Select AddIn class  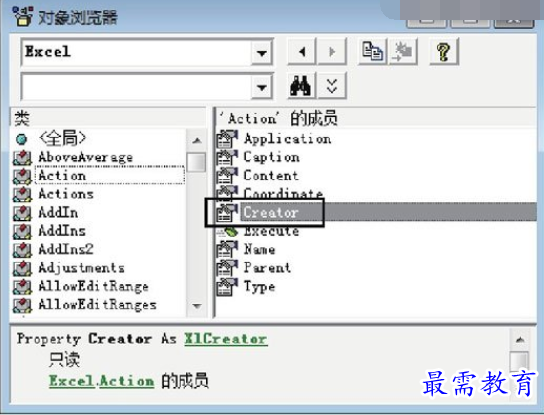[58, 212]
